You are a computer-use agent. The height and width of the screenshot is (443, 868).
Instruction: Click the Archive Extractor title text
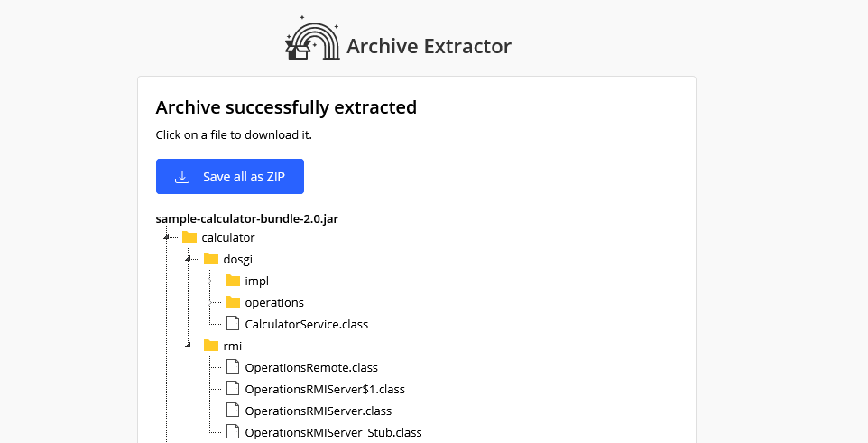pos(429,46)
